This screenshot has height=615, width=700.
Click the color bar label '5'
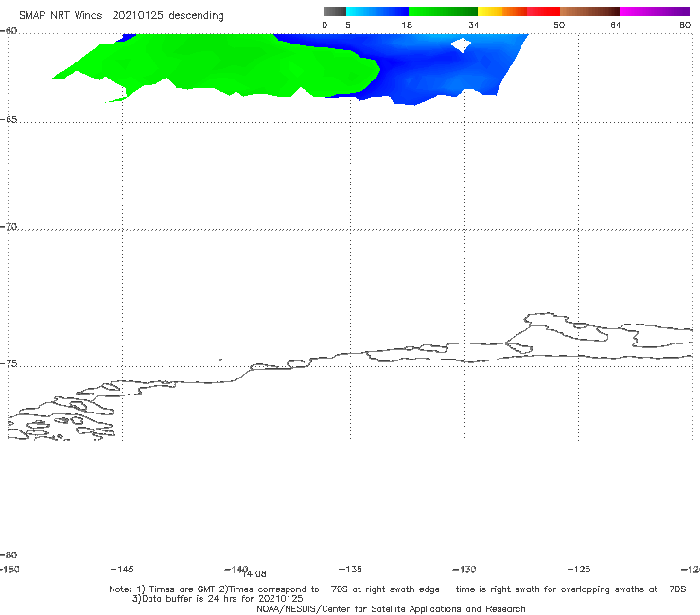tap(348, 26)
